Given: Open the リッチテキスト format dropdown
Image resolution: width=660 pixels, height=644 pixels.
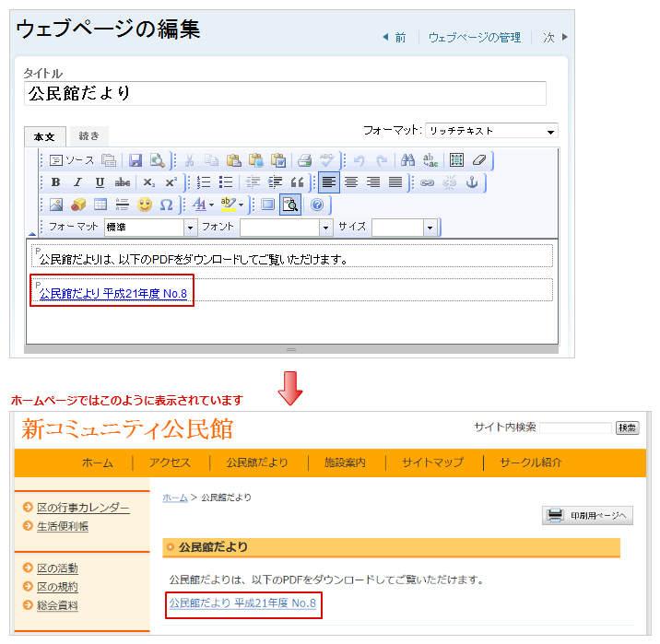Looking at the screenshot, I should click(490, 131).
